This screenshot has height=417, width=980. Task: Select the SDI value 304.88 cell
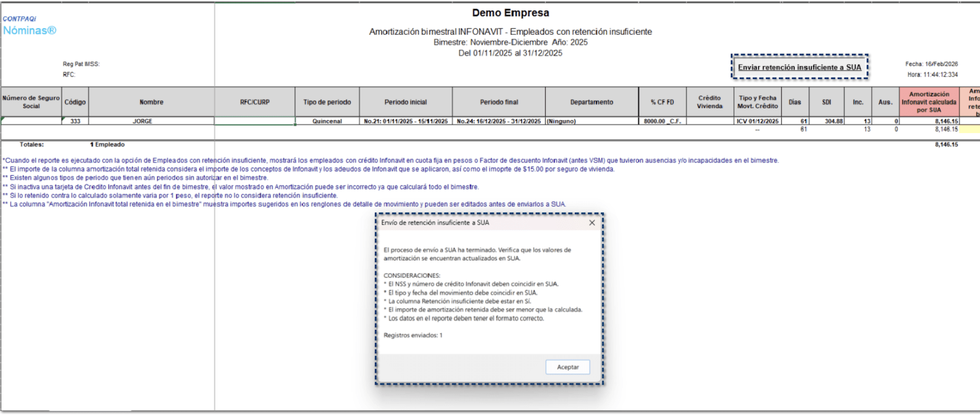tap(826, 122)
